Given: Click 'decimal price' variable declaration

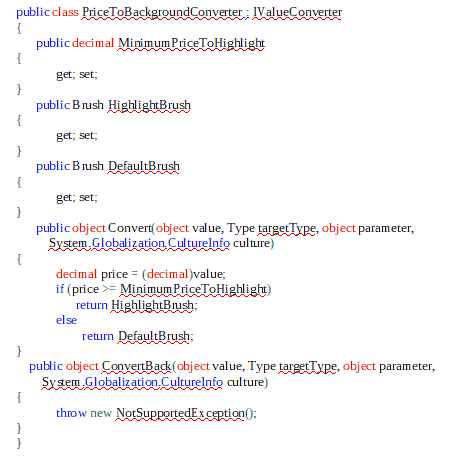Looking at the screenshot, I should (x=92, y=274).
